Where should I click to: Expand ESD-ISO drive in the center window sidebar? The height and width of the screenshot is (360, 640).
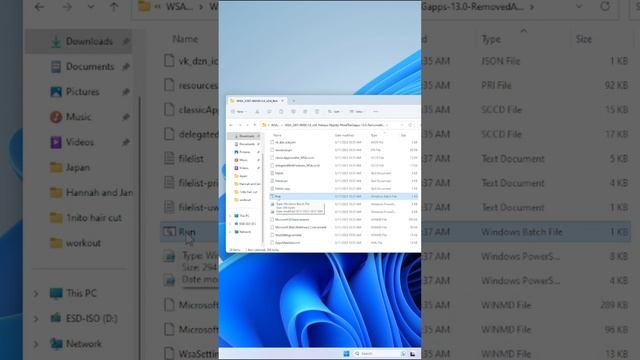[x=231, y=224]
